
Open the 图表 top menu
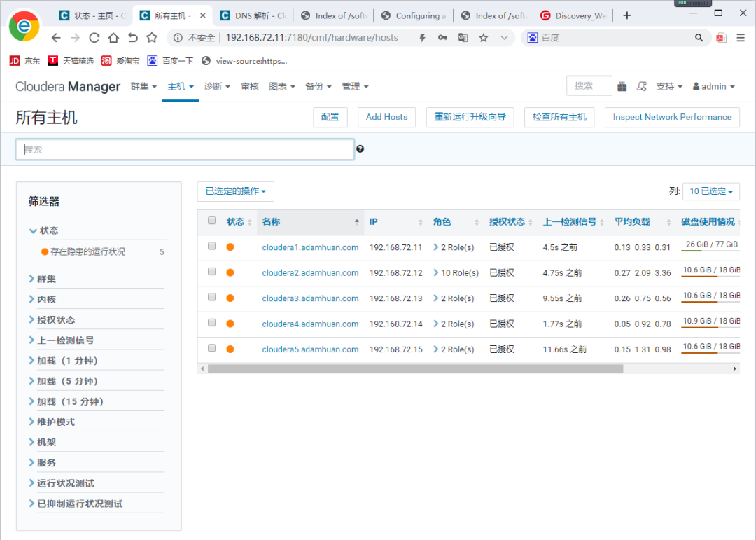(x=282, y=86)
